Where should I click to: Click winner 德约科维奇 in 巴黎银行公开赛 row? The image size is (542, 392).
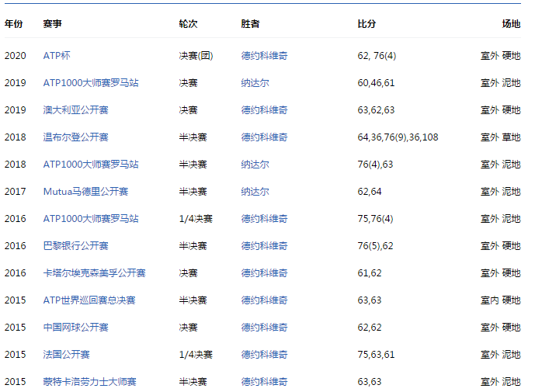pos(265,246)
